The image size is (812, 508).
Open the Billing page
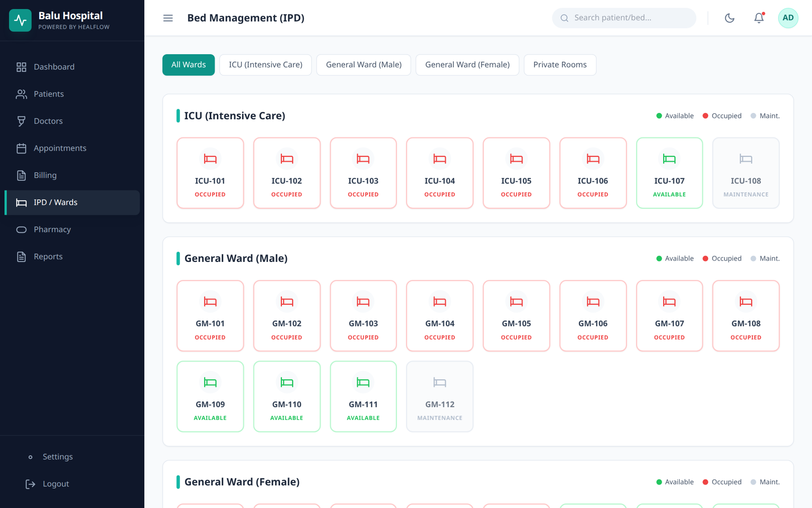click(x=72, y=175)
